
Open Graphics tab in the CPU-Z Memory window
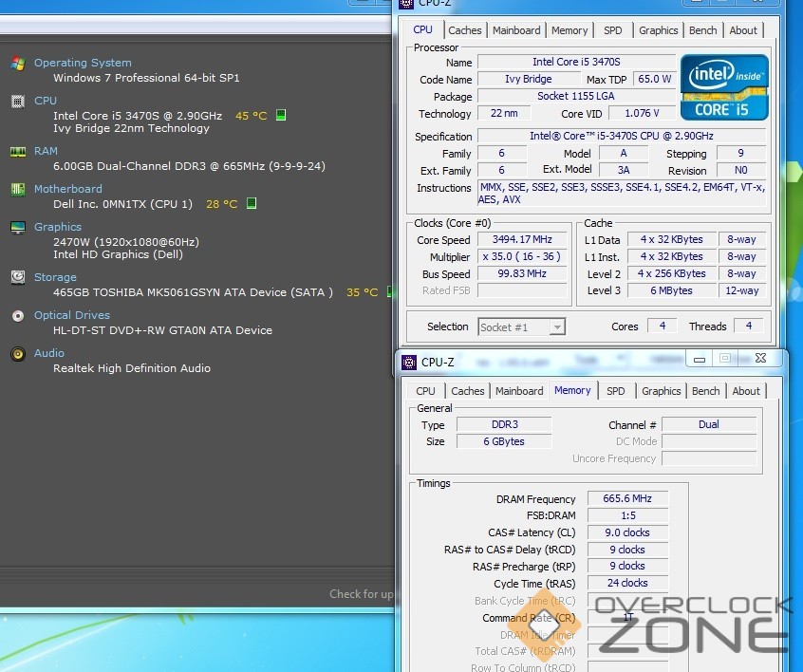click(662, 391)
